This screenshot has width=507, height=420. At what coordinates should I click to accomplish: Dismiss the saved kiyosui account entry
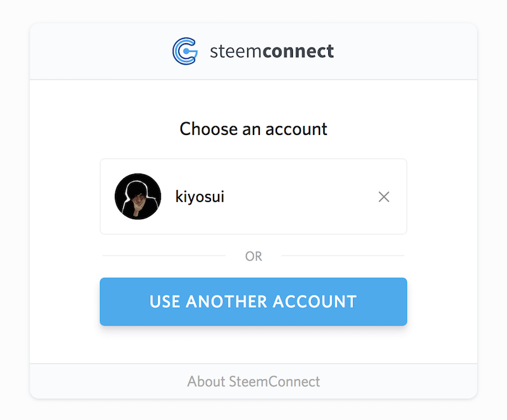384,196
